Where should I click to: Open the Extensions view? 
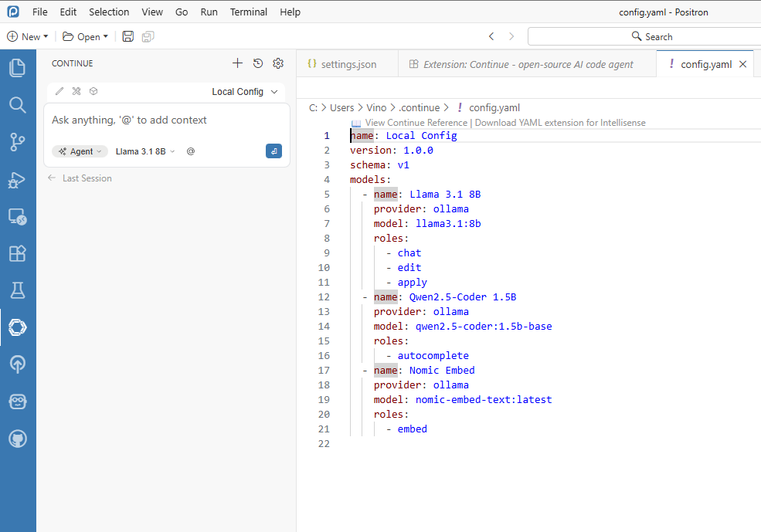coord(17,253)
